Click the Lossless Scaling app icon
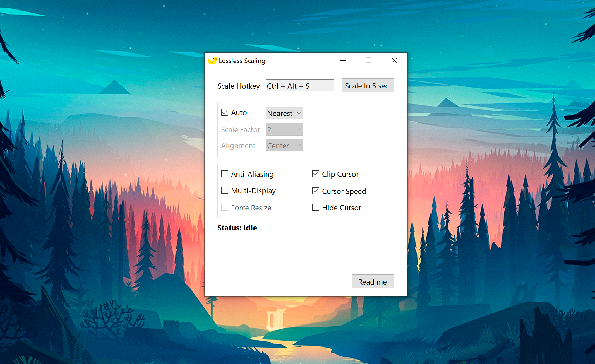 pos(212,60)
